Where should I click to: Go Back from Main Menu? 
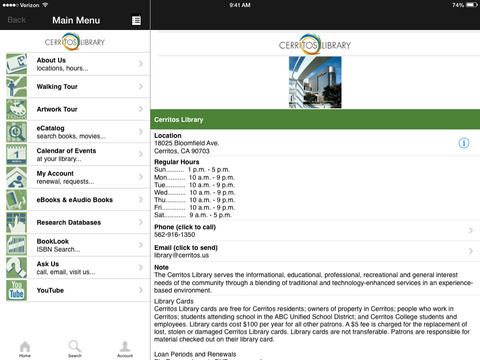click(x=16, y=20)
